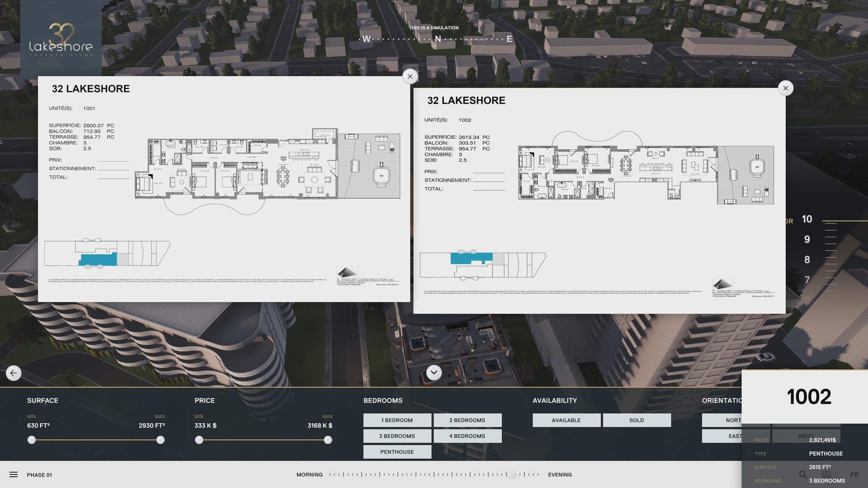Click the search magnifier icon
Viewport: 868px width, 488px height.
click(803, 474)
